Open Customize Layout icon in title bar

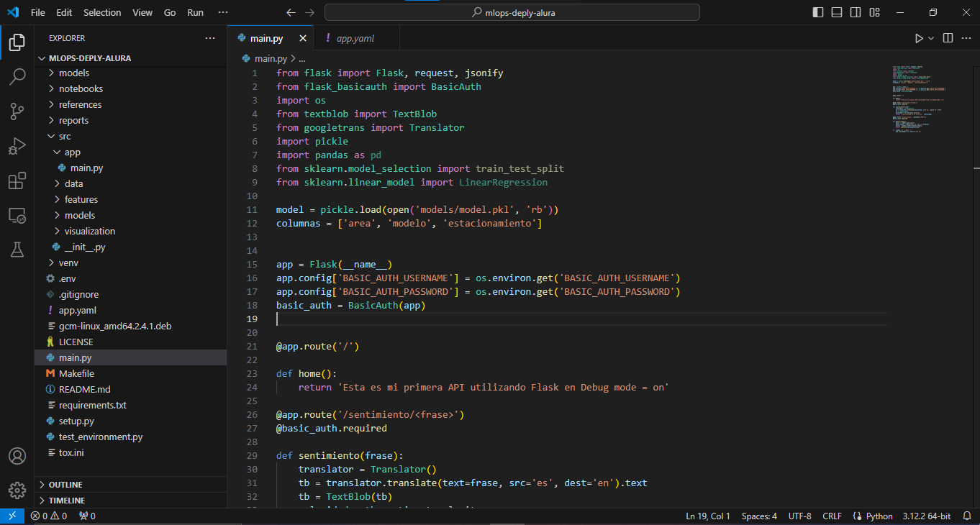point(874,12)
